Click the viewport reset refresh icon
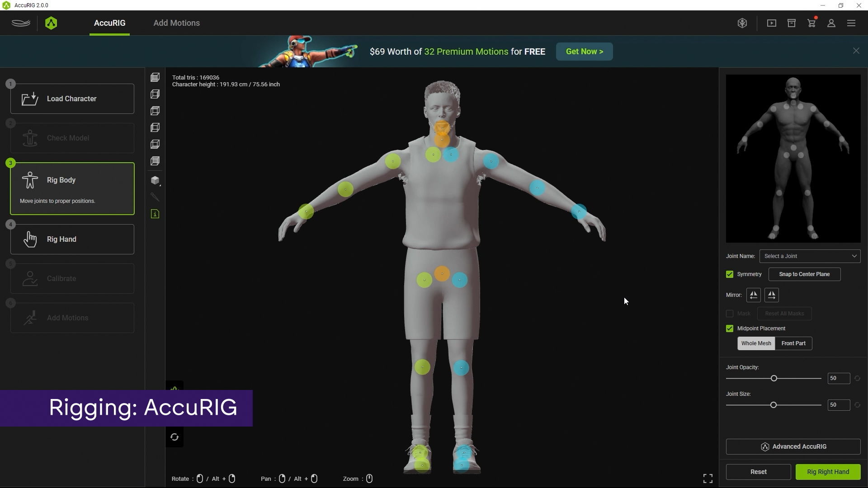The height and width of the screenshot is (488, 868). coord(175,437)
